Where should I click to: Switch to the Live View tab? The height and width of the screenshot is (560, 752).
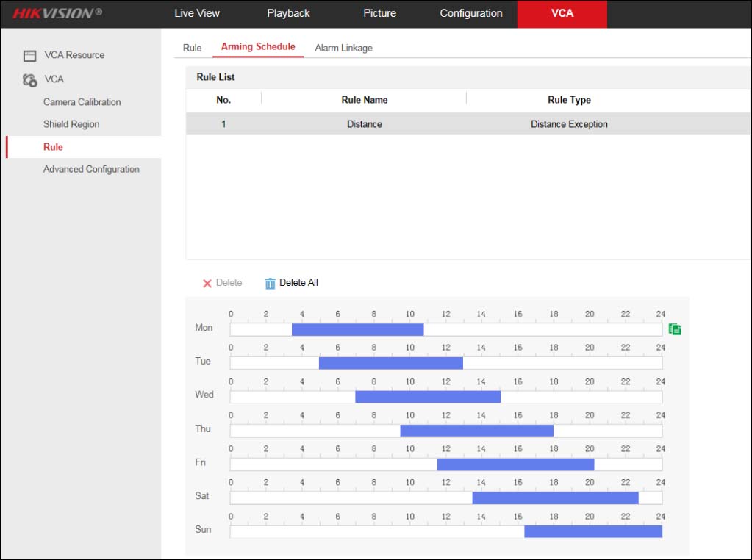(196, 13)
